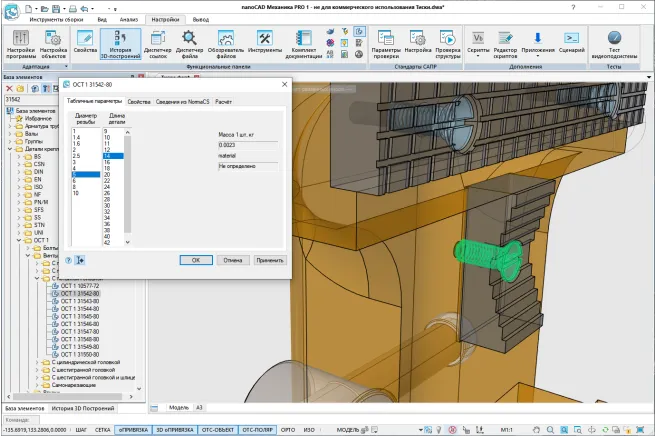The width and height of the screenshot is (656, 436).
Task: Toggle ОРТО mode in status bar
Action: (x=289, y=428)
